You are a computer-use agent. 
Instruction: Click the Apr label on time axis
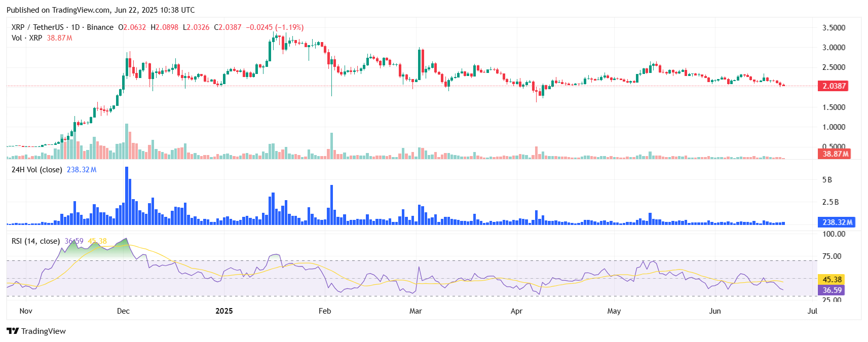point(516,311)
